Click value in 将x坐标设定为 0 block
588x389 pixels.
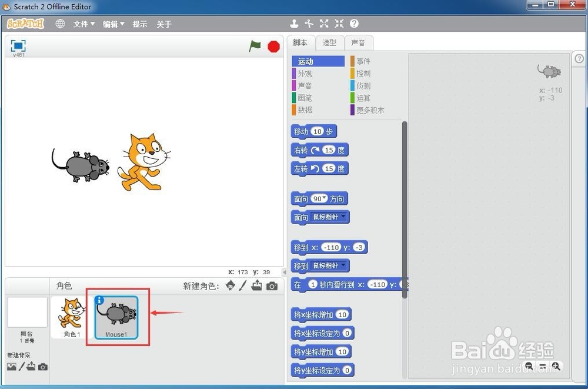click(x=348, y=333)
